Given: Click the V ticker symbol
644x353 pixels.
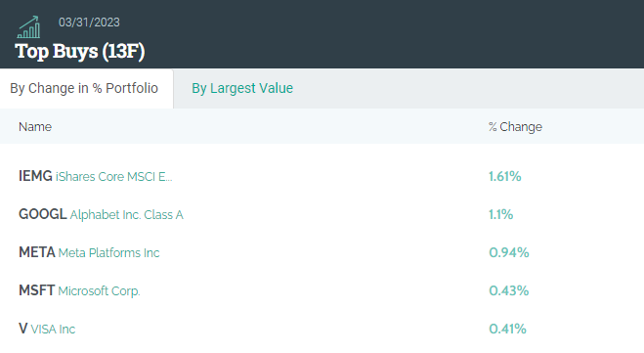Looking at the screenshot, I should tap(23, 329).
